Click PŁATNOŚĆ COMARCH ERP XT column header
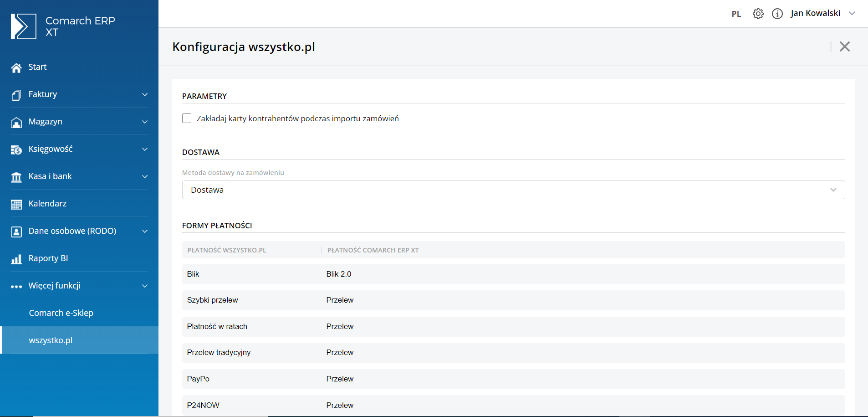Viewport: 868px width, 417px height. [x=373, y=250]
